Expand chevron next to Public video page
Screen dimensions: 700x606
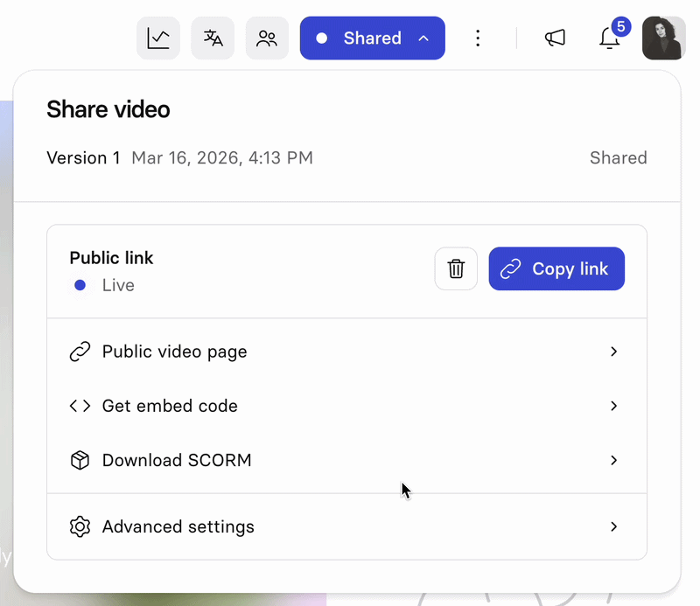tap(614, 352)
